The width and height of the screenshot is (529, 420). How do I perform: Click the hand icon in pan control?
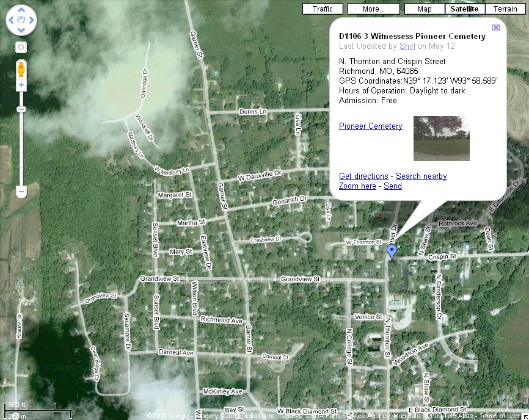coord(21,21)
